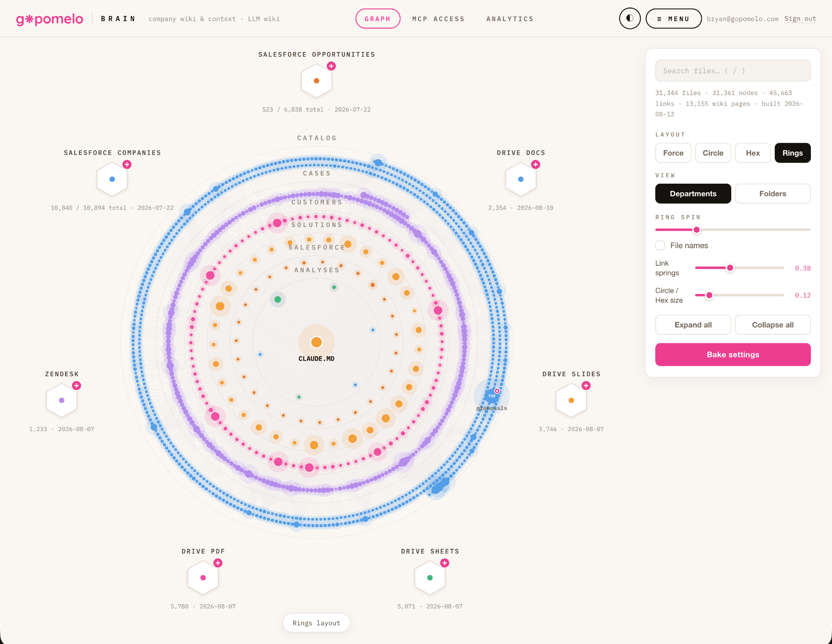Adjust the Link springs slider handle
Screen dimensions: 832x644
730,268
